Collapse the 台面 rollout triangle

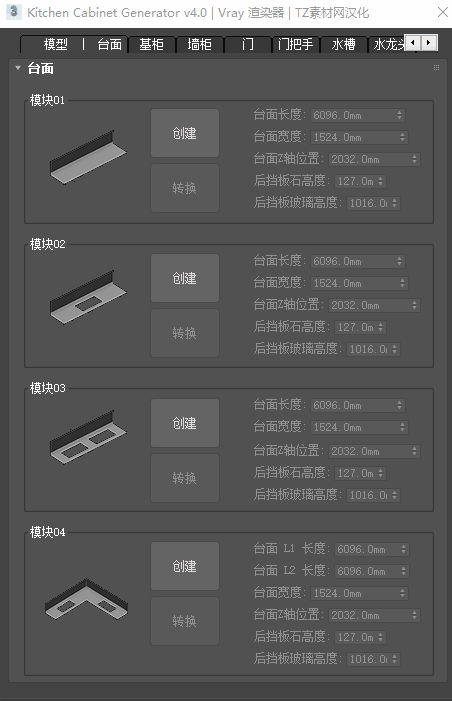[18, 68]
